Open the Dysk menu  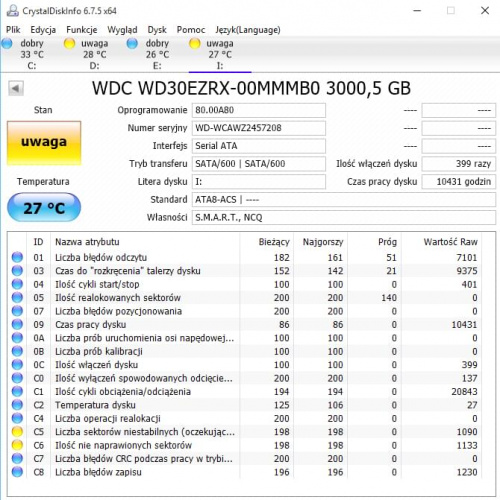click(157, 30)
